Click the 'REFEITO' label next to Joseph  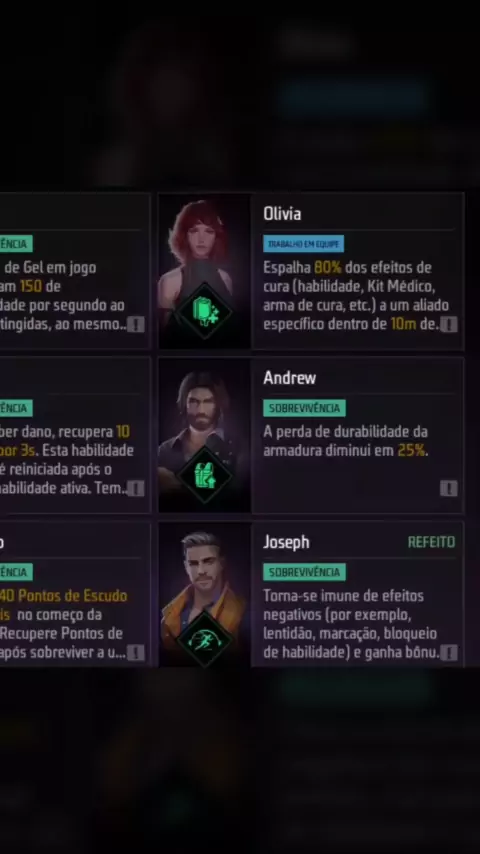432,542
